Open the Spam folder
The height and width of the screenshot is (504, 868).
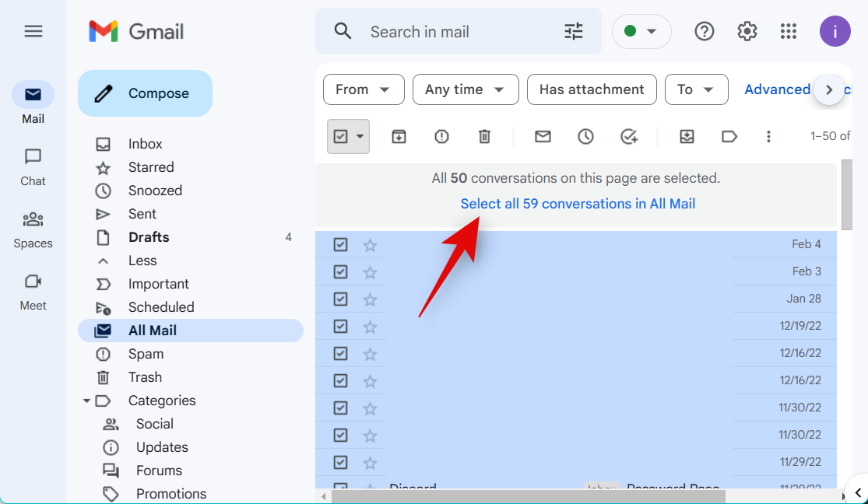[x=146, y=354]
